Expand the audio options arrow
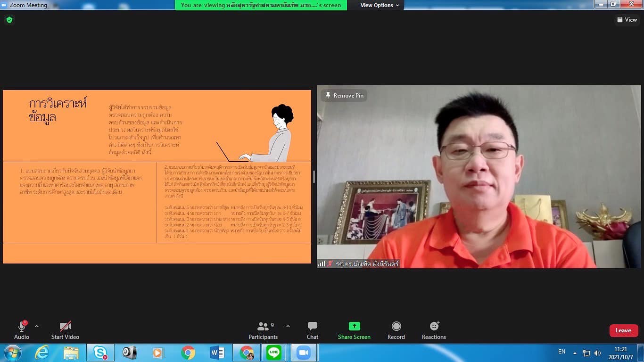Image resolution: width=644 pixels, height=362 pixels. click(37, 326)
